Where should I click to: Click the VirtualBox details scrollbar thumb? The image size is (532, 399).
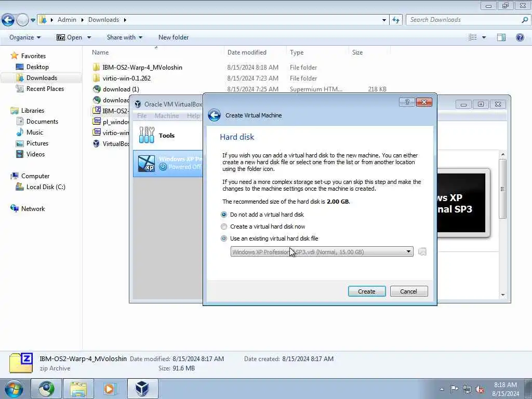(x=503, y=189)
